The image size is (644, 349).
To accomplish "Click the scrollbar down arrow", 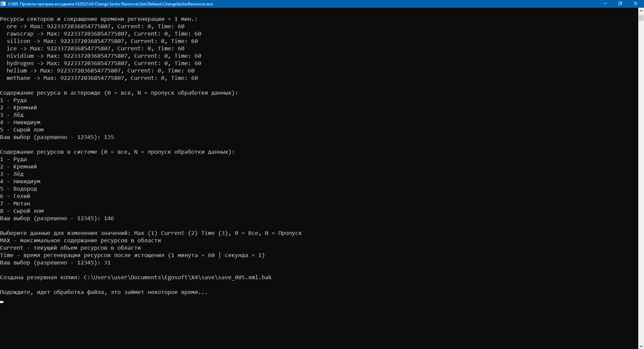I will [641, 346].
